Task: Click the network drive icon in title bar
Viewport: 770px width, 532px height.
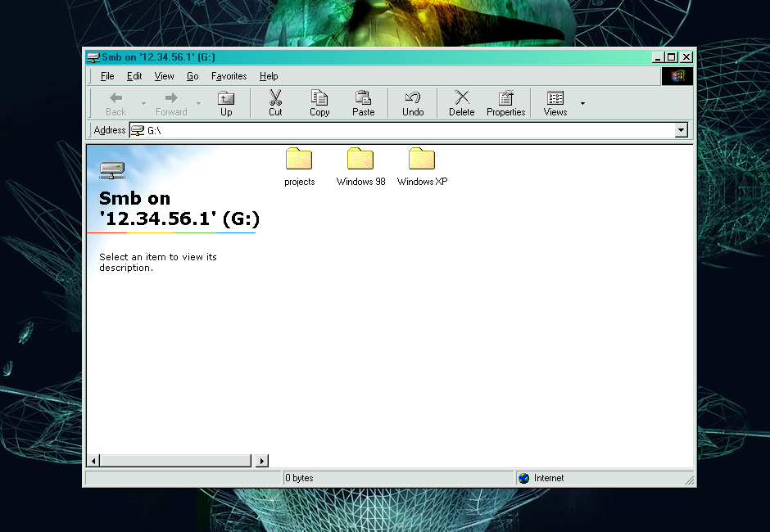Action: click(93, 57)
